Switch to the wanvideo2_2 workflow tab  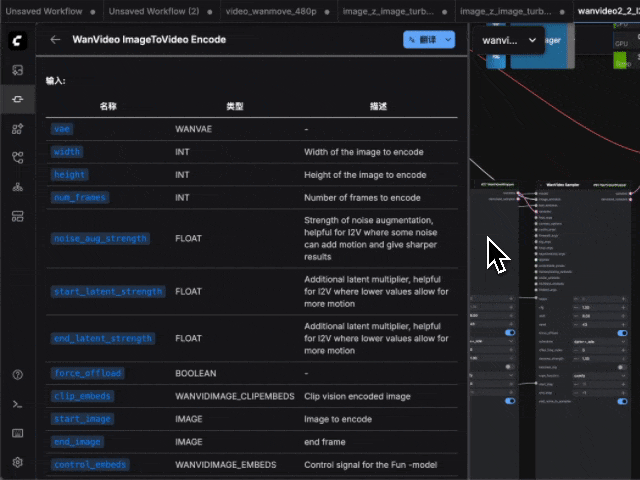(x=607, y=11)
